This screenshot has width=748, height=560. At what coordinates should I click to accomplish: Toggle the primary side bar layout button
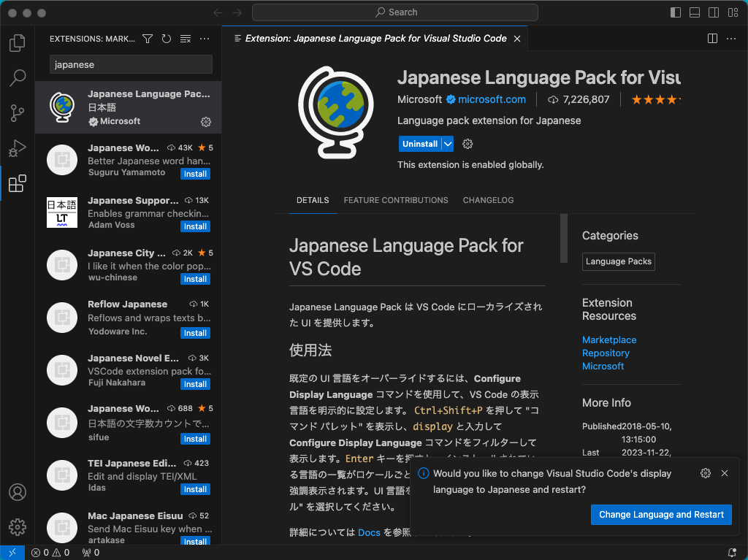[x=676, y=12]
